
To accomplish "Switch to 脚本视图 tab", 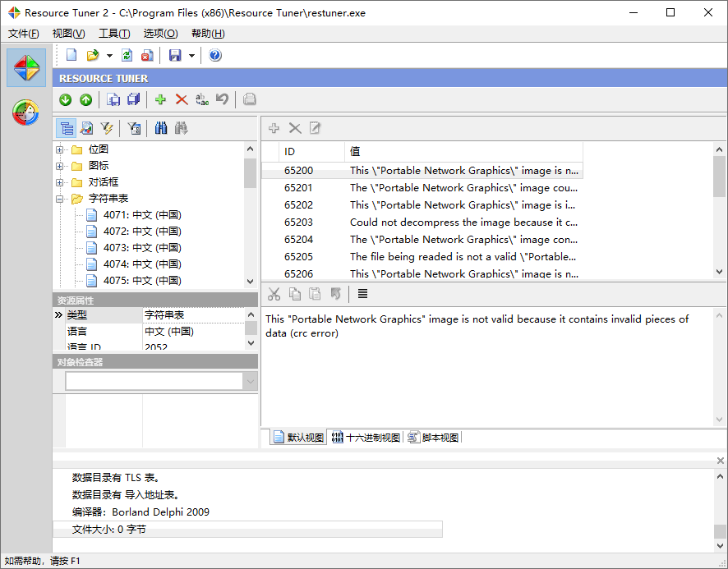I will point(433,437).
